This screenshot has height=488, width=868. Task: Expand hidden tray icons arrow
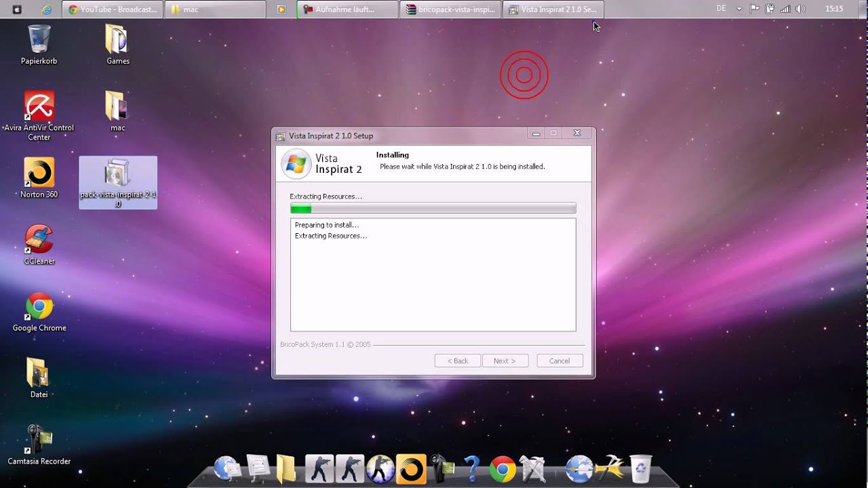(x=739, y=9)
